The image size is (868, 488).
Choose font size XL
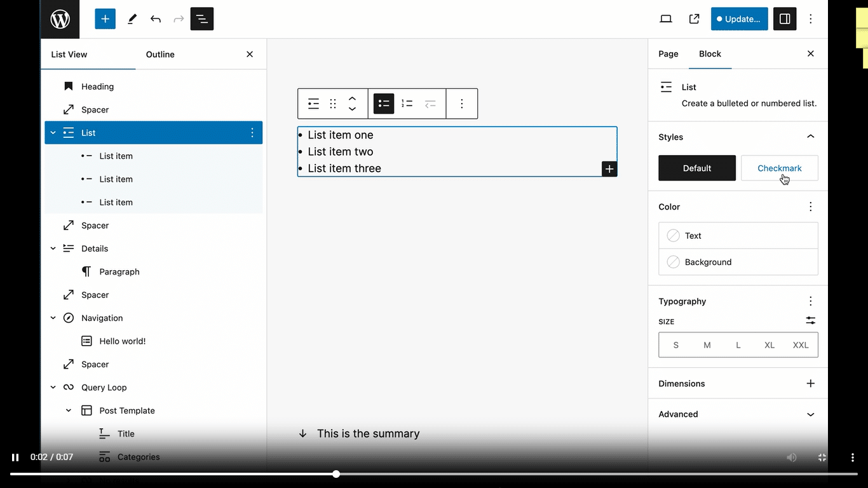tap(770, 345)
